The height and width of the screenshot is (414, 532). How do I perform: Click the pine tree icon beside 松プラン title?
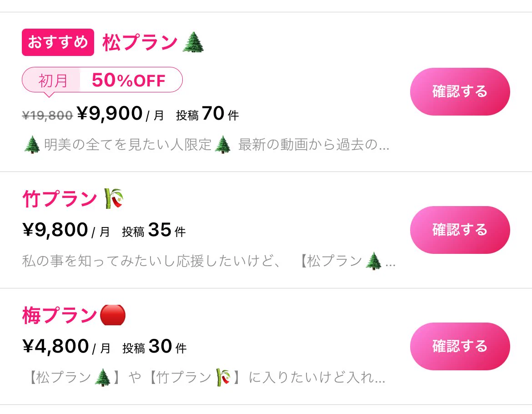(x=193, y=43)
